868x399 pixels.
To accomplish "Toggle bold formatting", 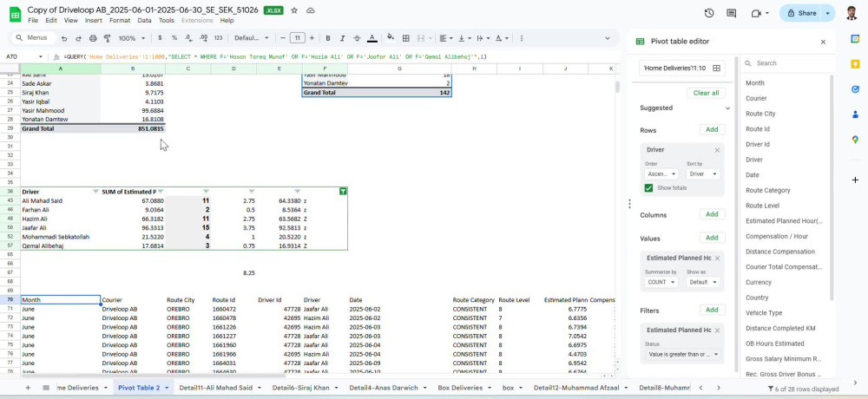I will (328, 38).
